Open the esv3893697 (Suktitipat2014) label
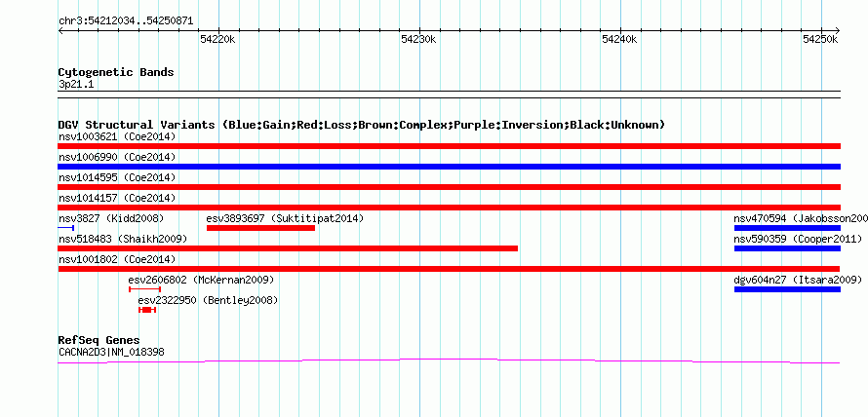The image size is (868, 417). [x=285, y=218]
